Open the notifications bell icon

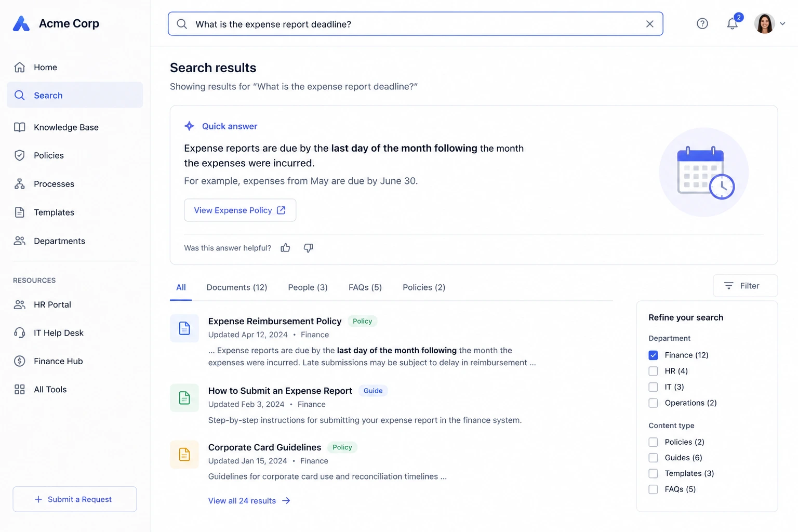point(733,23)
